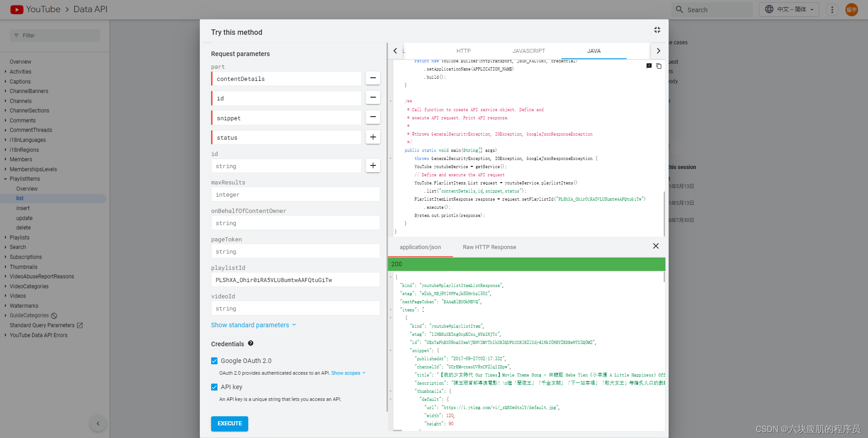
Task: Remove the snippet part value
Action: (x=373, y=117)
